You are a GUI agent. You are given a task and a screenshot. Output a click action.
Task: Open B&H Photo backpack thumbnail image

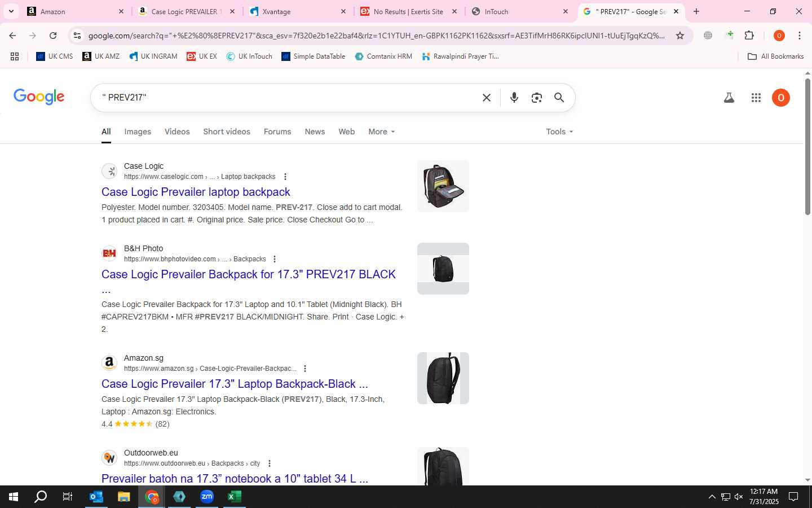click(443, 269)
